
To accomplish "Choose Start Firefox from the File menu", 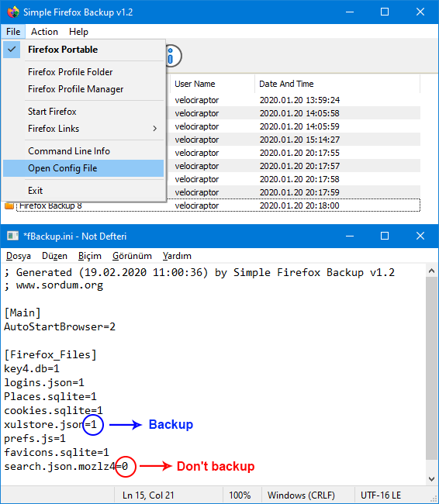I will tap(84, 112).
